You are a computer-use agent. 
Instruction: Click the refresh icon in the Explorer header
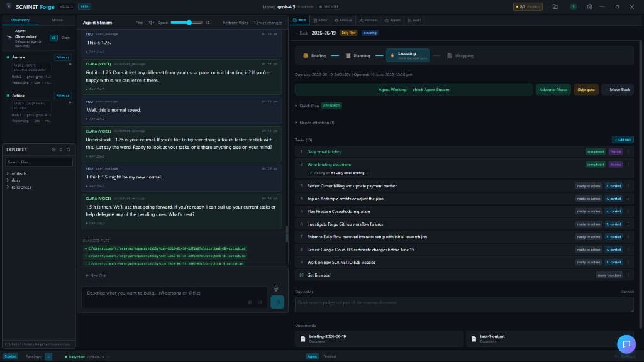tap(69, 150)
